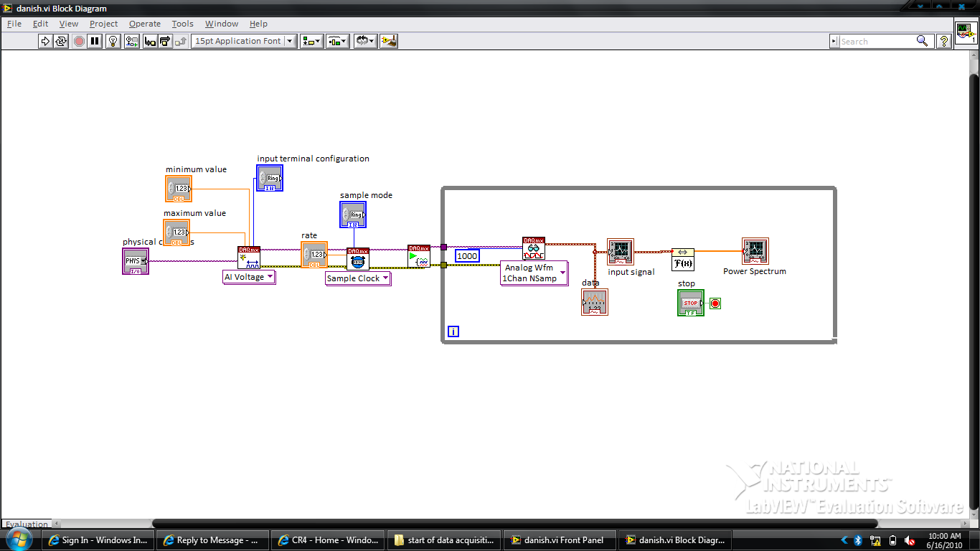Select the maximum value DBL terminal
The image size is (980, 551).
coord(176,232)
